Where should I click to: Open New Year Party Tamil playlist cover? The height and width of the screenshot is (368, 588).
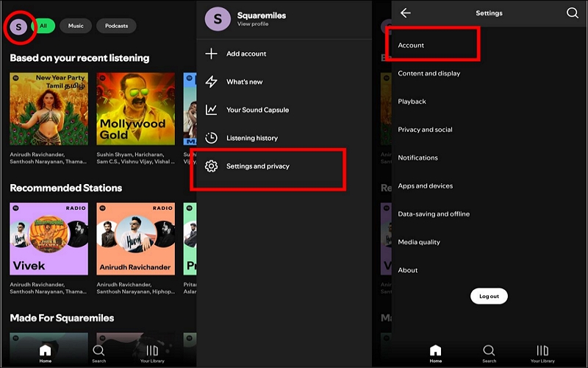pyautogui.click(x=49, y=109)
